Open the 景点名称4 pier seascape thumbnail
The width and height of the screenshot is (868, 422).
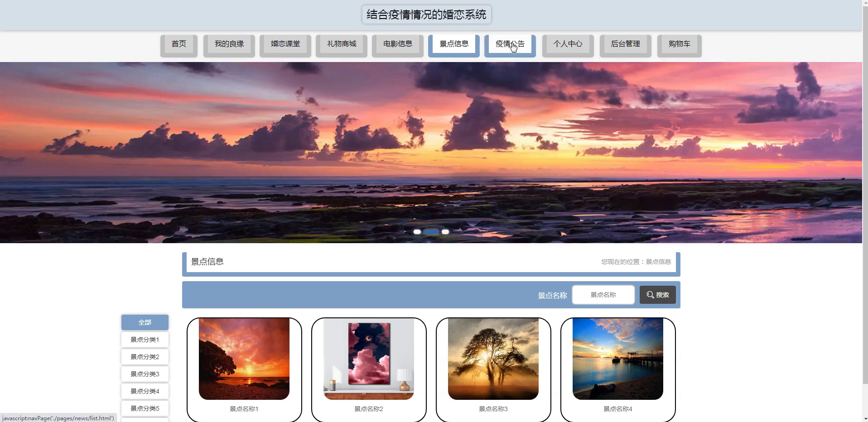coord(618,359)
